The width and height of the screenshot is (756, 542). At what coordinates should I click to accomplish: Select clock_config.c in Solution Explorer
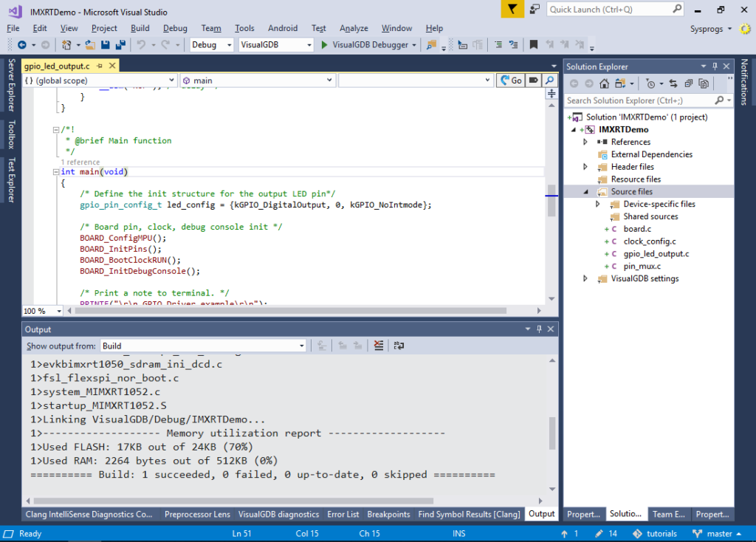tap(650, 241)
